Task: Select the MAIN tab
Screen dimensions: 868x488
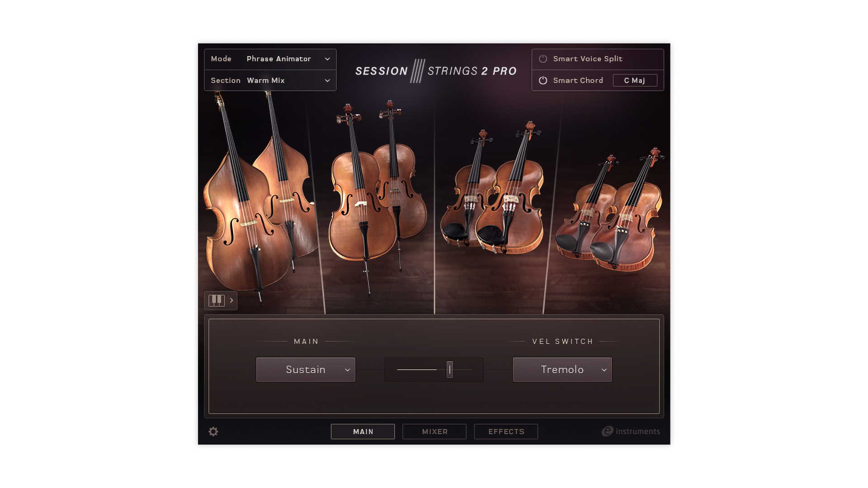Action: coord(363,432)
